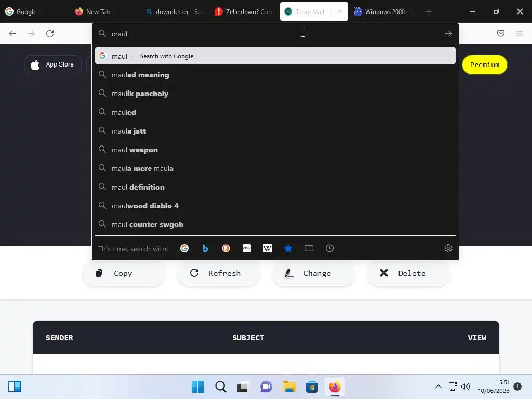
Task: Click Refresh mailbox button
Action: (219, 273)
